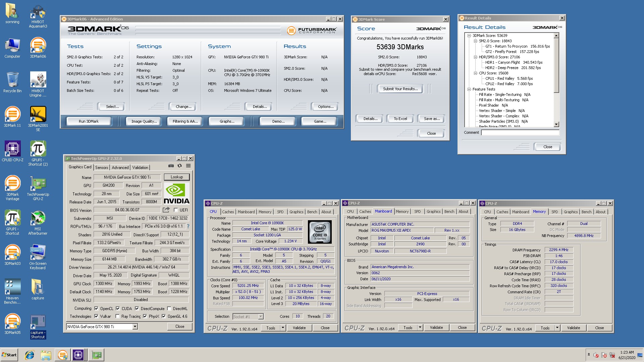This screenshot has height=362, width=644.
Task: Click the Comment input field
Action: [x=520, y=132]
